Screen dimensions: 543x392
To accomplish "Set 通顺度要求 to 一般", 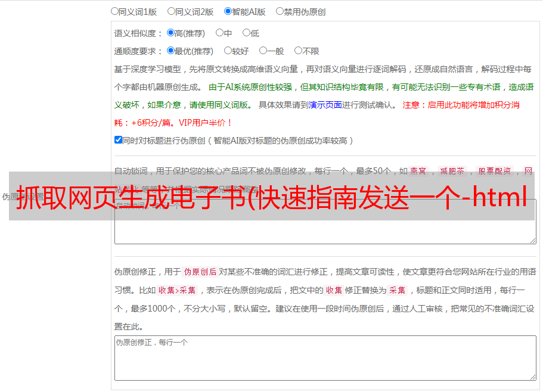I will pos(263,51).
